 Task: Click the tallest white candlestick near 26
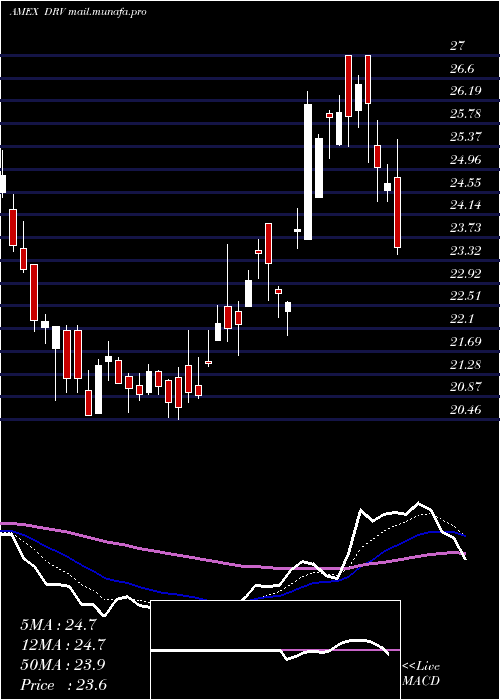[x=308, y=172]
